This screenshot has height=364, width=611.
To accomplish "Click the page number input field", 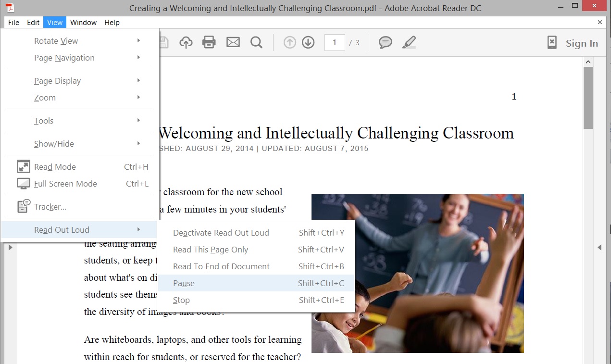I will [335, 42].
